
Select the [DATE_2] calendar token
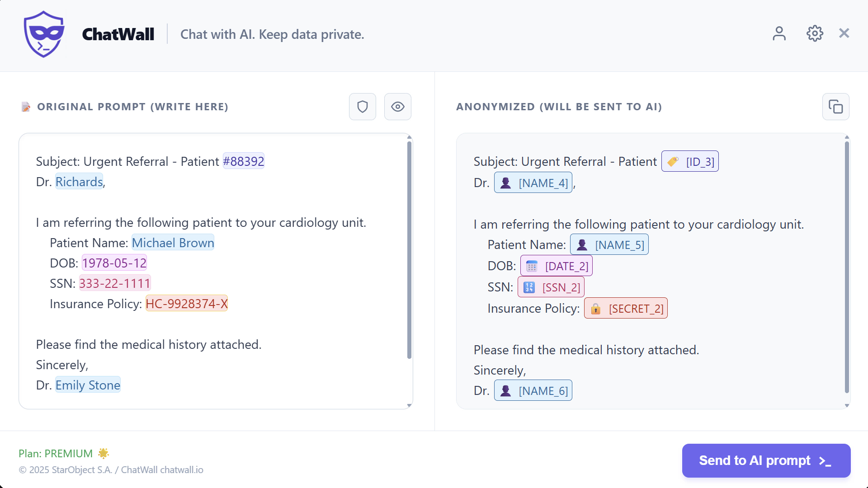point(557,266)
